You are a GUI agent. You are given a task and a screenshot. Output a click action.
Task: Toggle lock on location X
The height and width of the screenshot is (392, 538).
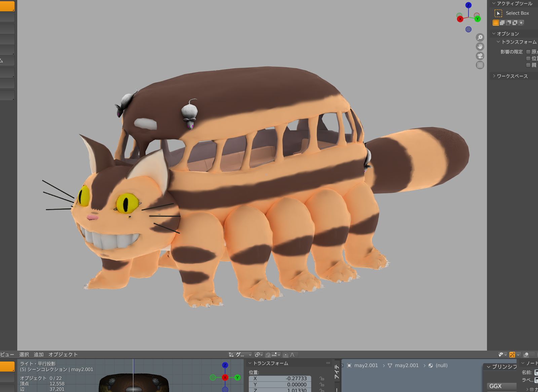pos(322,379)
